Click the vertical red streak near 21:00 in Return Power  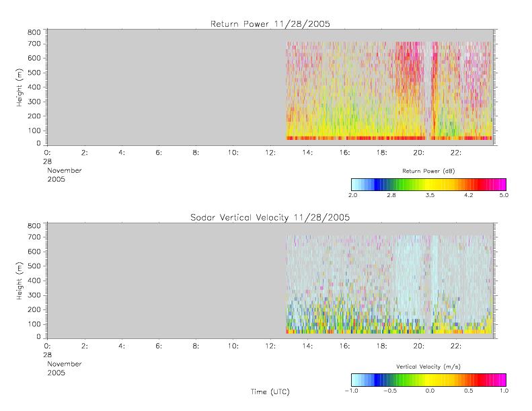click(434, 90)
